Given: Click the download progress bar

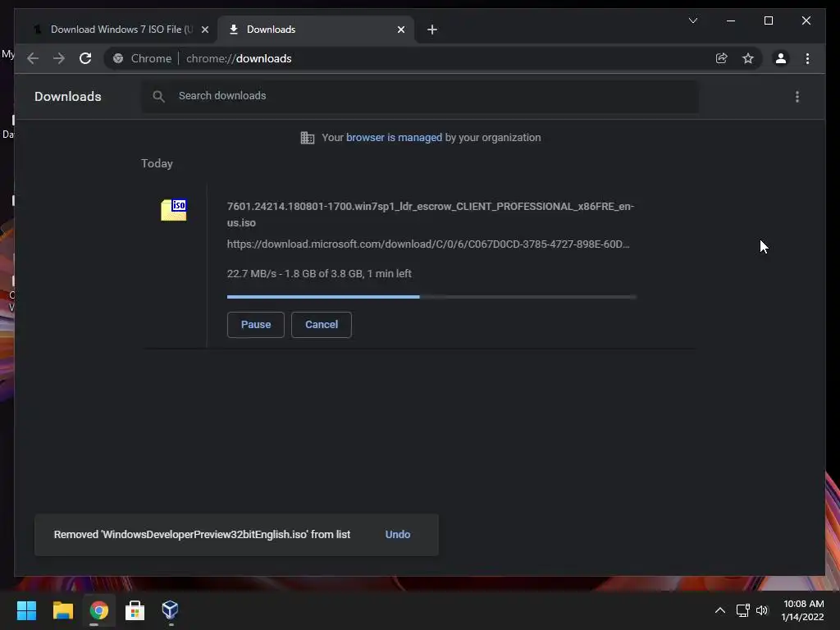Looking at the screenshot, I should 431,297.
